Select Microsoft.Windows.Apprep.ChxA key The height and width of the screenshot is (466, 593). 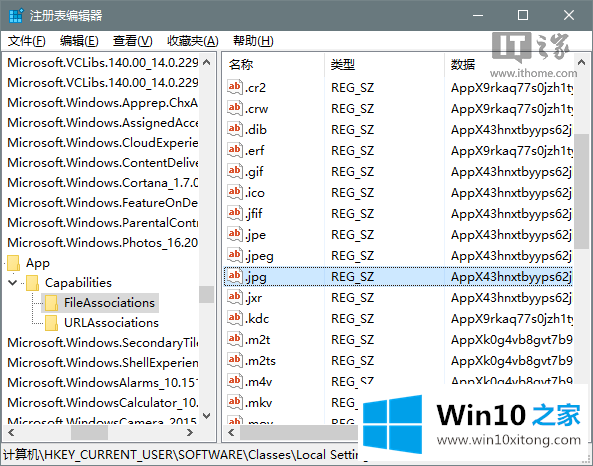coord(102,103)
